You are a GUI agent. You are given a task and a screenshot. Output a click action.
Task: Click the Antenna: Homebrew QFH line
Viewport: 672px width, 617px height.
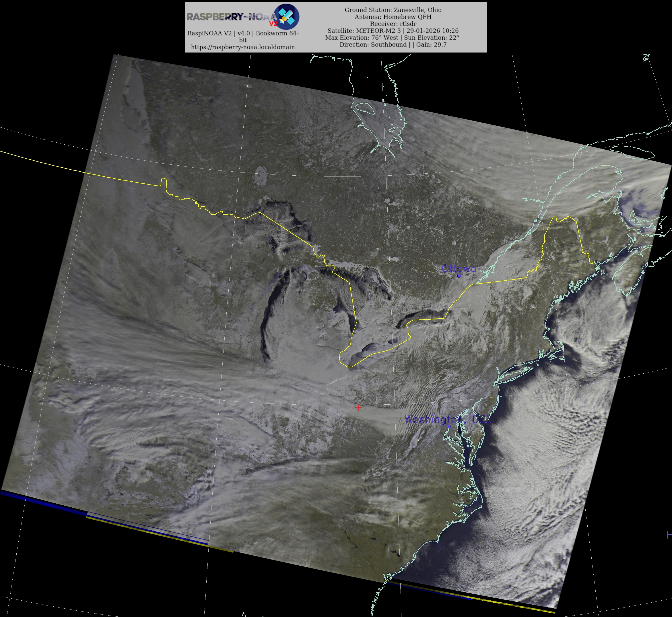[x=393, y=17]
